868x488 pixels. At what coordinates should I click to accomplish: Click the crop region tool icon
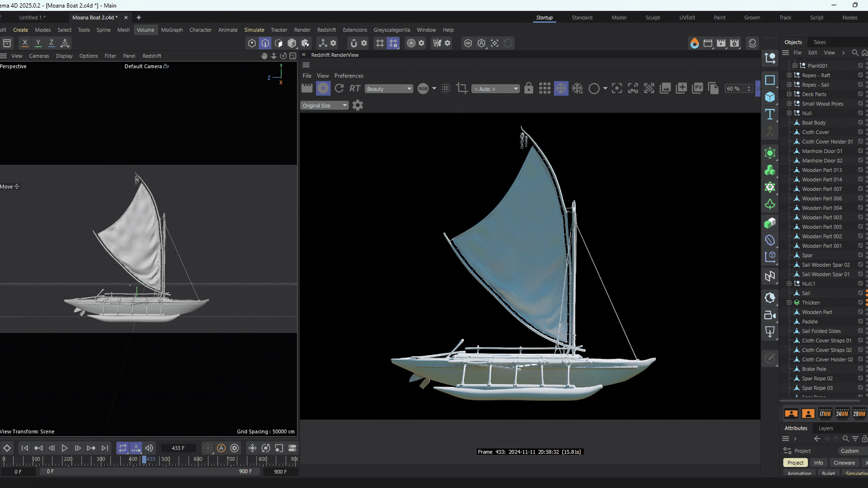462,89
